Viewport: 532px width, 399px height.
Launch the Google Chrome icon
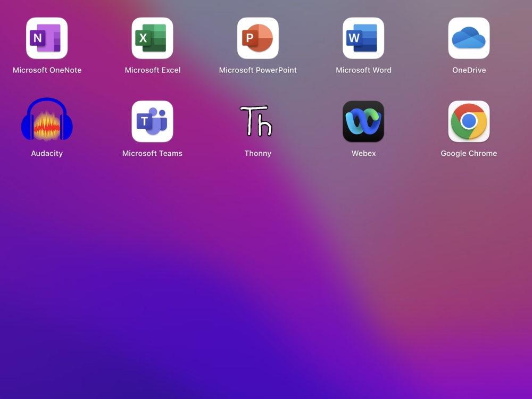coord(469,121)
